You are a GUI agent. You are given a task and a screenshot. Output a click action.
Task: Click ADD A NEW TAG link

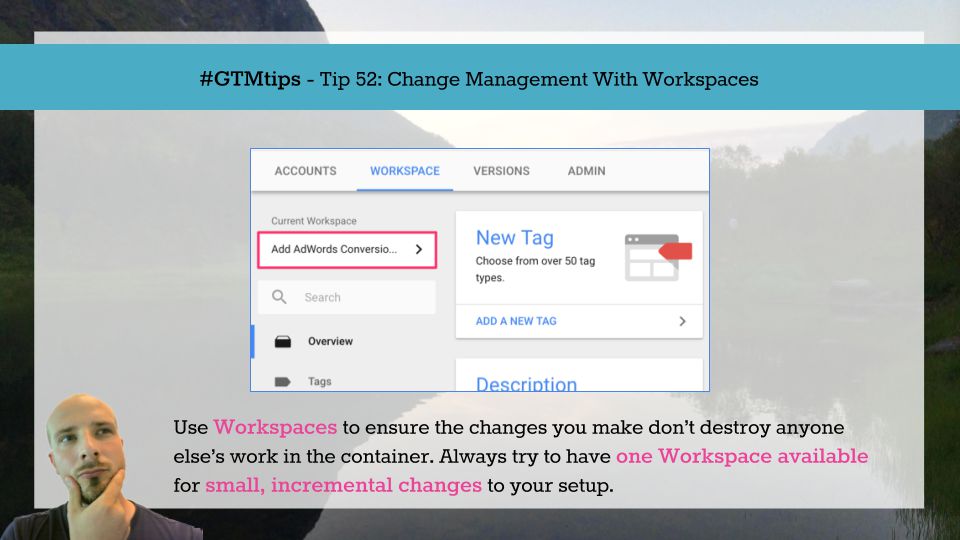coord(516,321)
